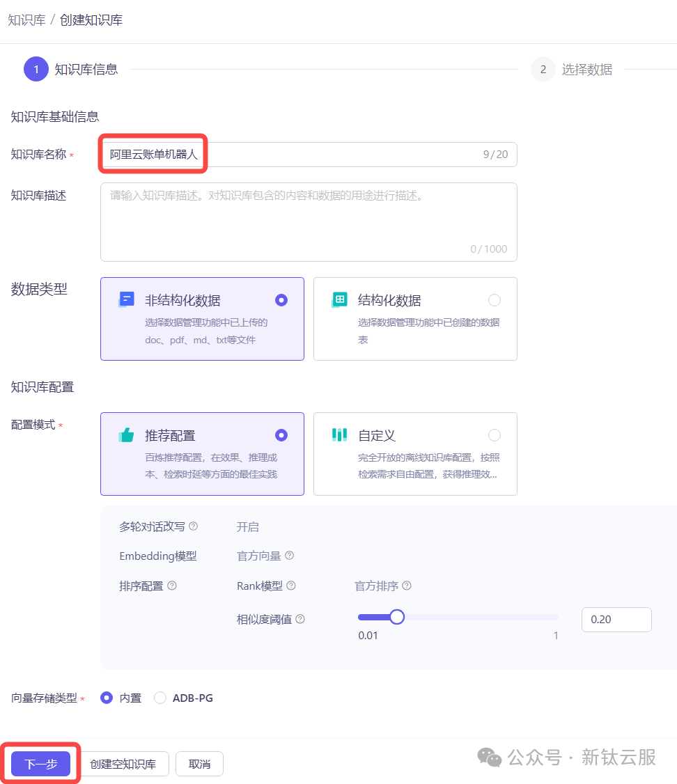677x784 pixels.
Task: Choose the 推荐配置 radio button
Action: pos(281,435)
